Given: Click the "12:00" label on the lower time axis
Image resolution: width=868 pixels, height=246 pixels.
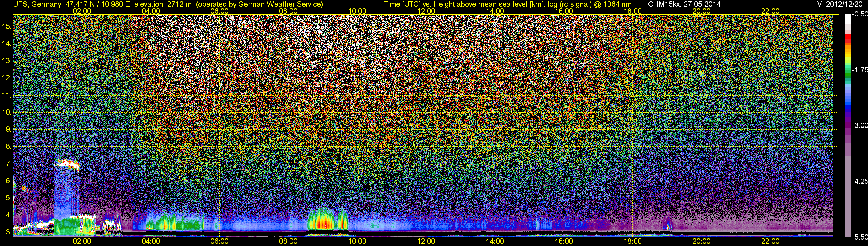Looking at the screenshot, I should coord(426,241).
